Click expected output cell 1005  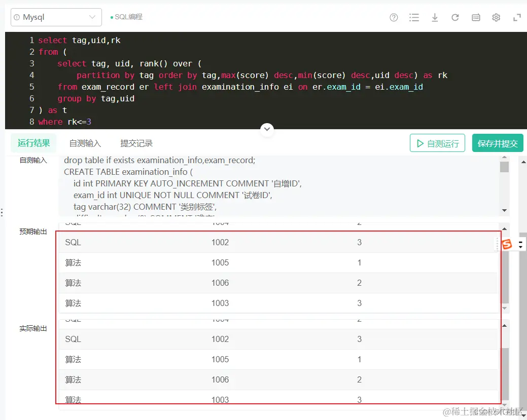pyautogui.click(x=220, y=262)
